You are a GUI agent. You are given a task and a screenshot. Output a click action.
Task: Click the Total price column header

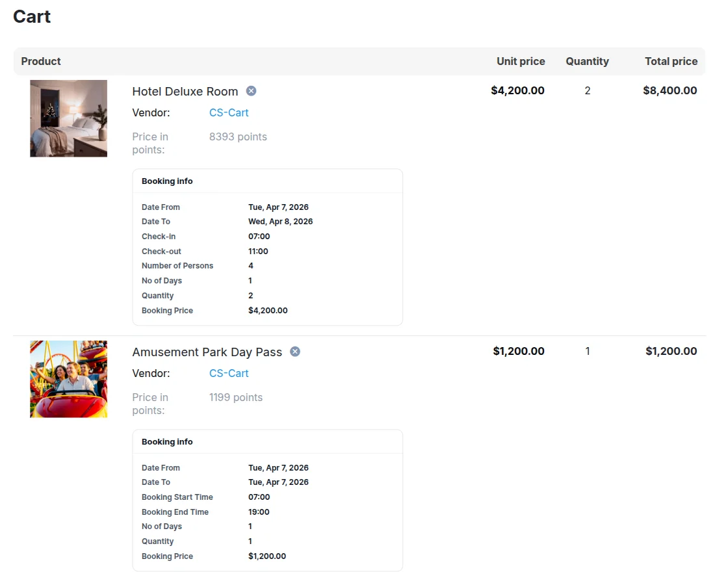coord(671,61)
